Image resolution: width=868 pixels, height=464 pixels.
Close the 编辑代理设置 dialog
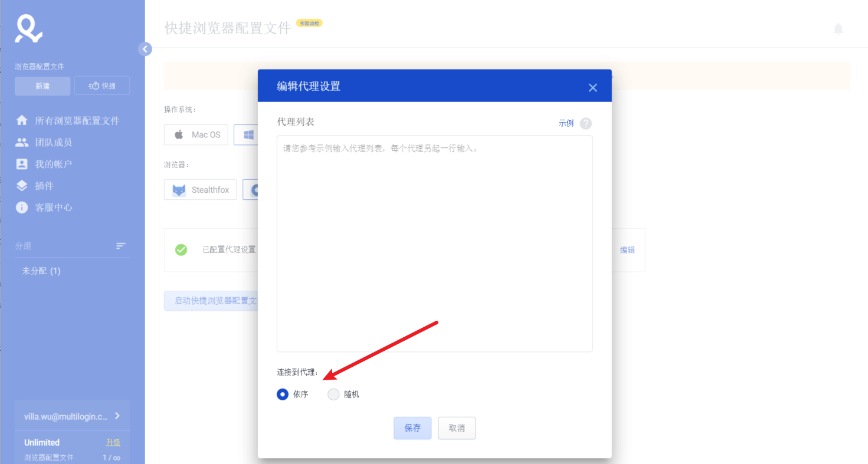tap(593, 88)
